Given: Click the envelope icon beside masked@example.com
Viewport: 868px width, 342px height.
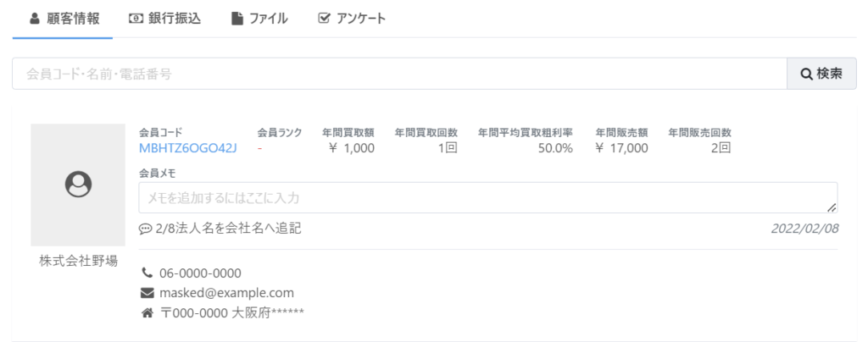Looking at the screenshot, I should [147, 293].
